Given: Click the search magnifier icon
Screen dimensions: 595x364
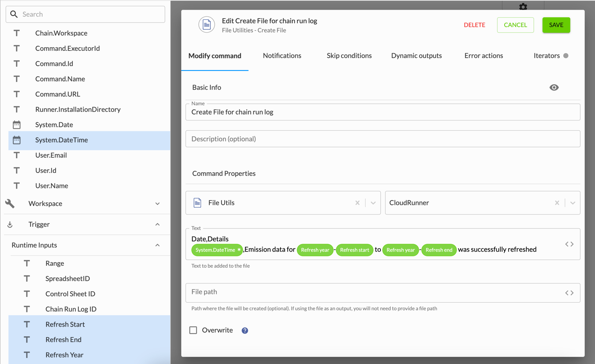Looking at the screenshot, I should coord(14,14).
